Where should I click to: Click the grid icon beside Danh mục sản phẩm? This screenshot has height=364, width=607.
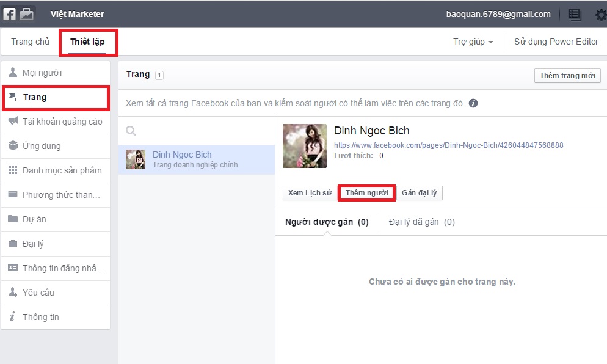click(13, 170)
